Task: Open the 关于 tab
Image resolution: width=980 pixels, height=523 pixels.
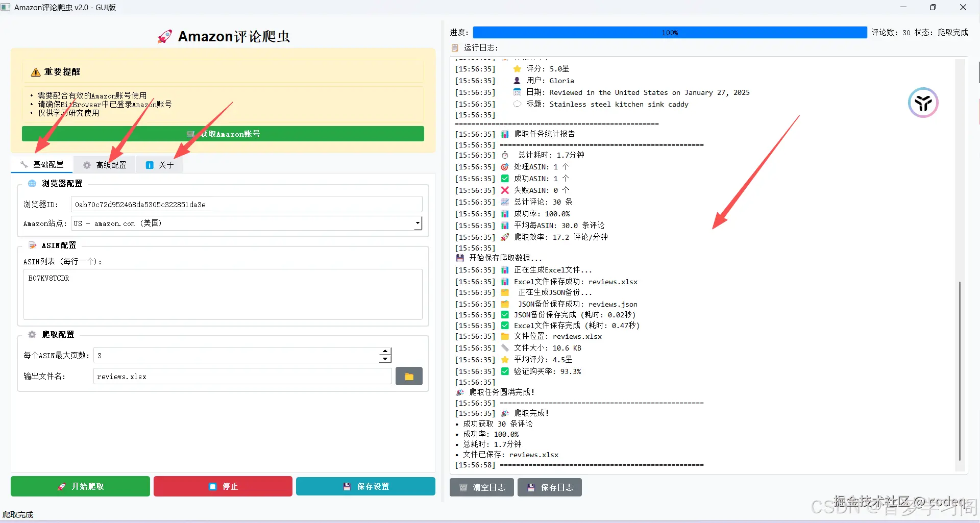Action: (x=159, y=165)
